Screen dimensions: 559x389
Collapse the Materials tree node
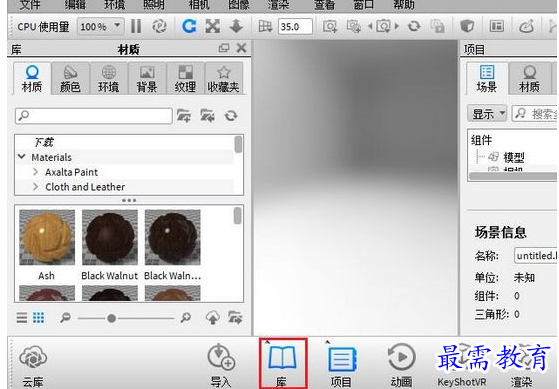click(x=21, y=157)
